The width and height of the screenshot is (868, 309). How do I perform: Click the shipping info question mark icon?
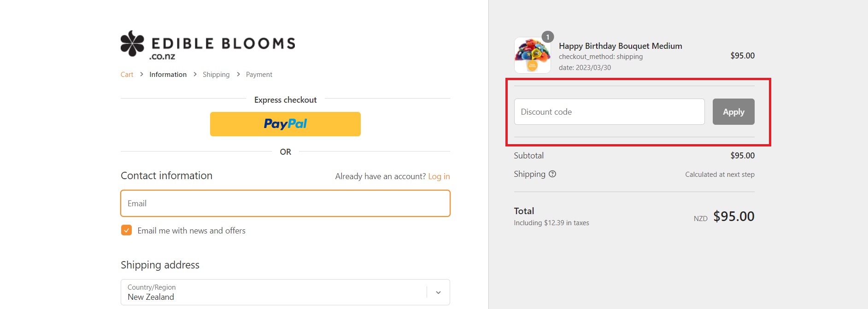click(553, 174)
